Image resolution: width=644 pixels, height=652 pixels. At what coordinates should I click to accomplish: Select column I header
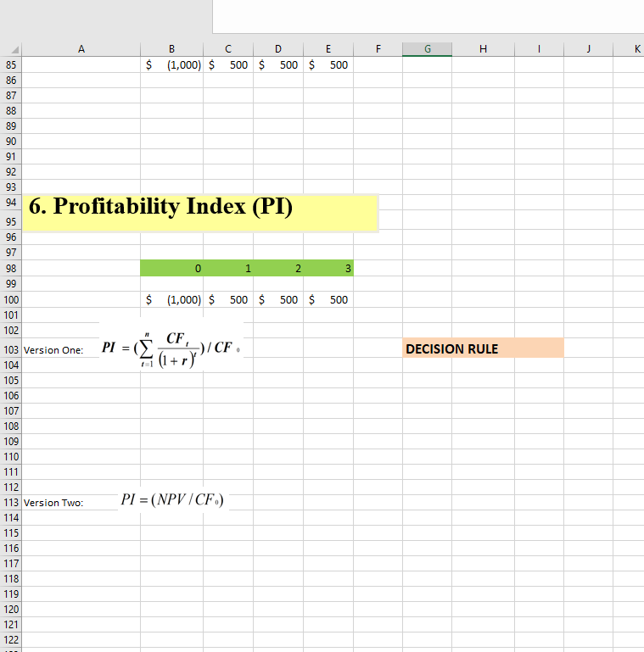(539, 49)
